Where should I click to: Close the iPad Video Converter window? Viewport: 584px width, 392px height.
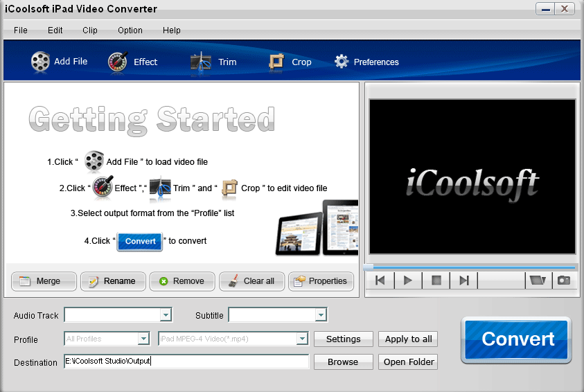565,8
